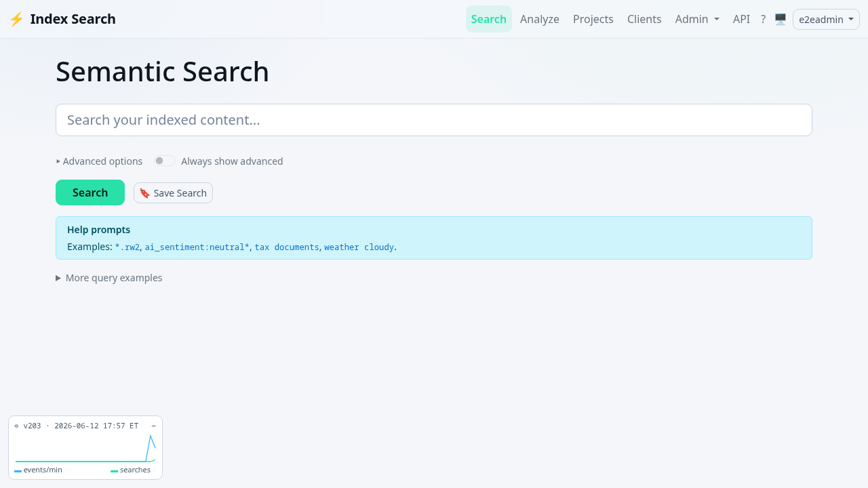This screenshot has width=868, height=488.
Task: Switch to the Clients page
Action: 644,19
